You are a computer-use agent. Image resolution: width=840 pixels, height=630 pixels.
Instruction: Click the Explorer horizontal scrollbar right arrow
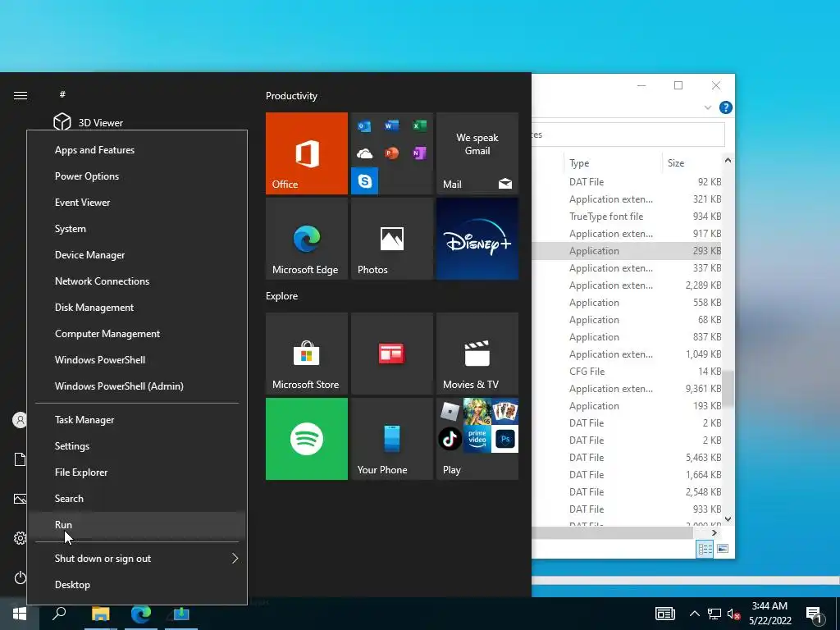[x=714, y=533]
